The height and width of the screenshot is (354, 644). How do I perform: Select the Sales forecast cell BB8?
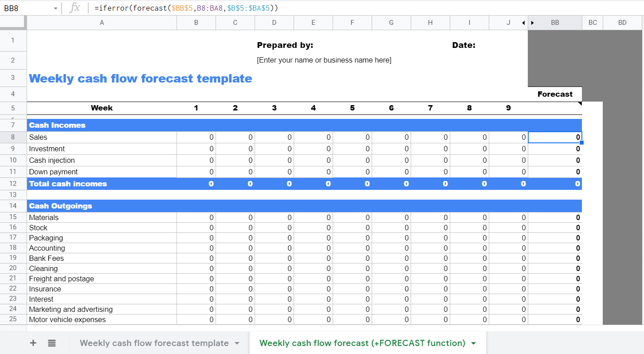(x=555, y=138)
